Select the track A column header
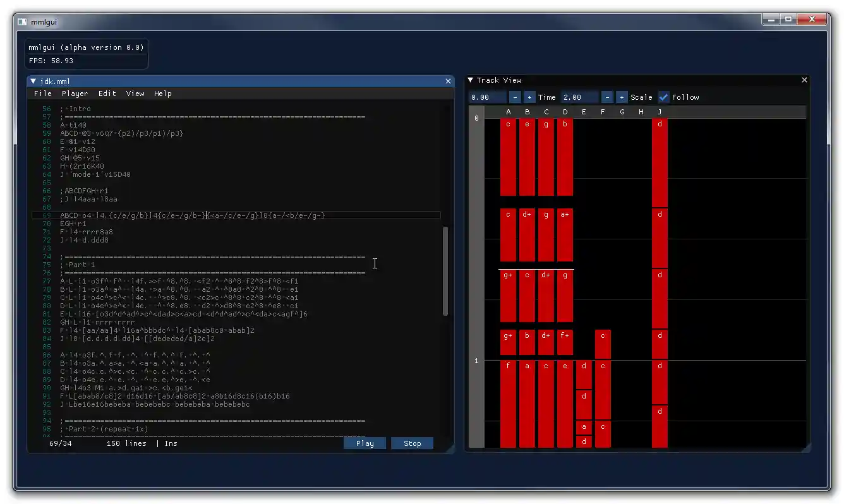844x504 pixels. pyautogui.click(x=508, y=111)
